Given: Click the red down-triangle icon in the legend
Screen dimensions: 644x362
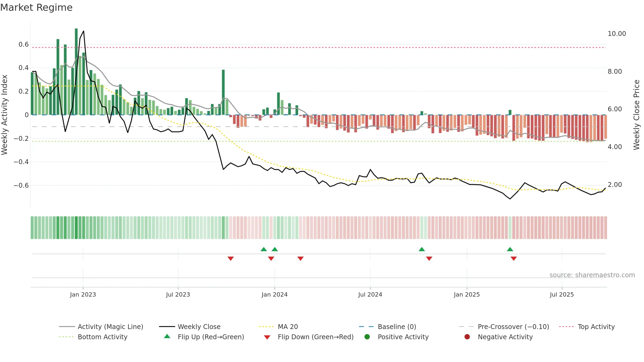Looking at the screenshot, I should coord(267,337).
